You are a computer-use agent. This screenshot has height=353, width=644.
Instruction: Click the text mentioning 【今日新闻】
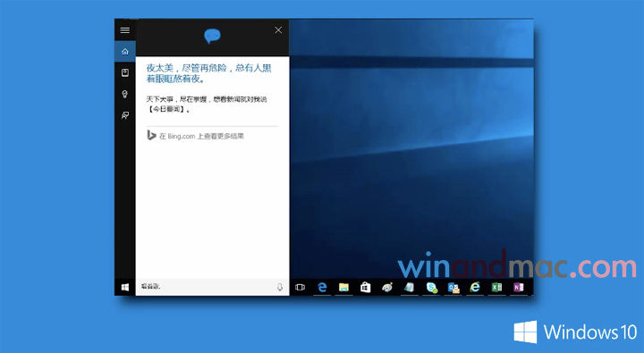point(207,104)
